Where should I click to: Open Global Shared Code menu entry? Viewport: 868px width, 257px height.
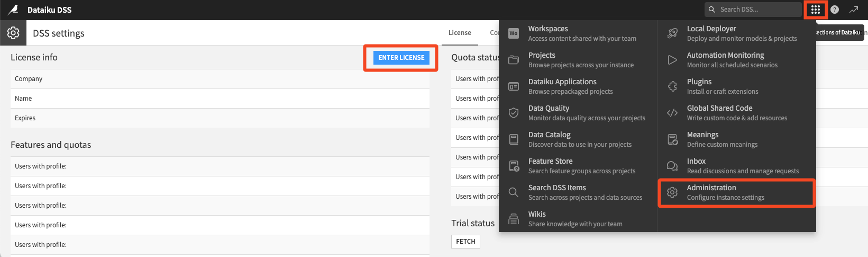[736, 113]
